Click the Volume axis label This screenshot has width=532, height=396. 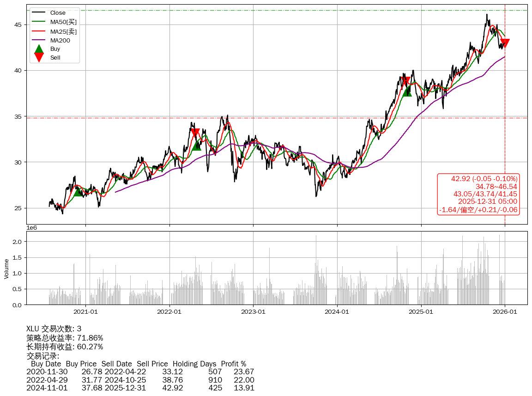pos(6,268)
